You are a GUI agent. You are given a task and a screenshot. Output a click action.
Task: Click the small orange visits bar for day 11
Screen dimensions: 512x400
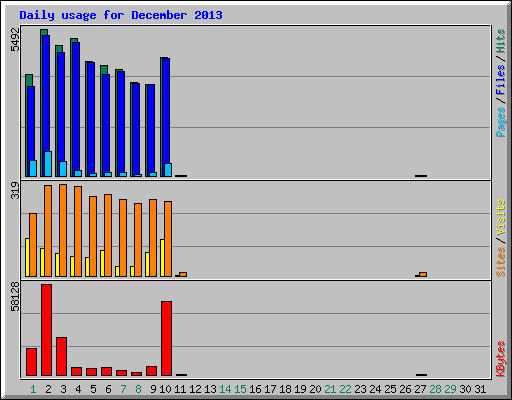pos(183,274)
